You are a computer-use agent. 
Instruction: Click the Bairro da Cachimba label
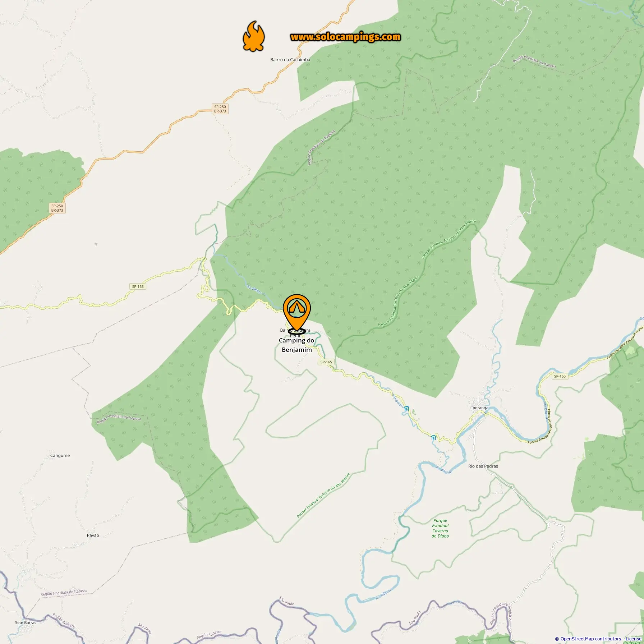coord(290,60)
